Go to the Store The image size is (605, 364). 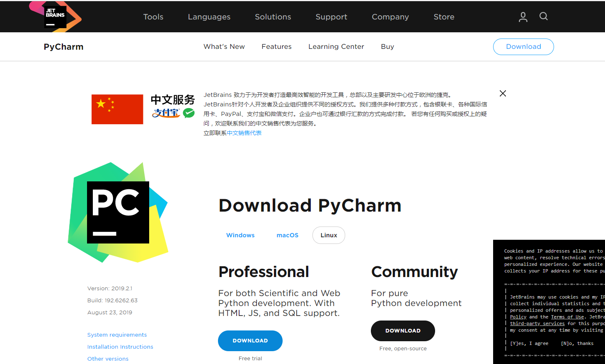[x=444, y=17]
